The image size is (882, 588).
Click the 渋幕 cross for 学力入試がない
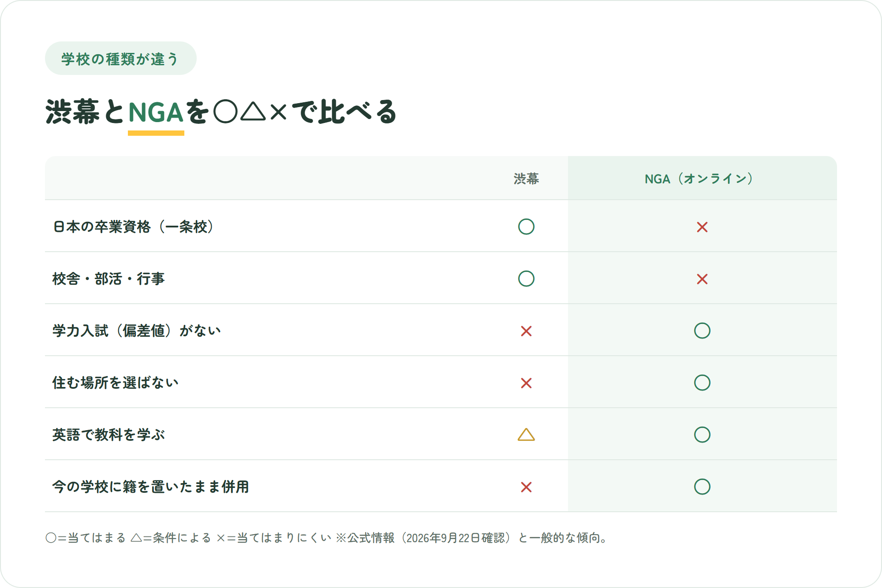526,331
